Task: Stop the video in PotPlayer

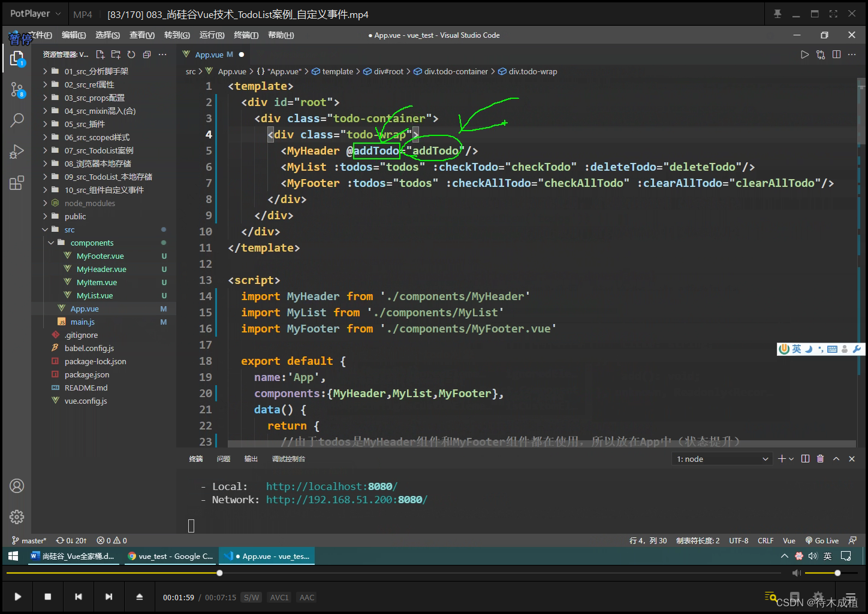Action: (48, 597)
